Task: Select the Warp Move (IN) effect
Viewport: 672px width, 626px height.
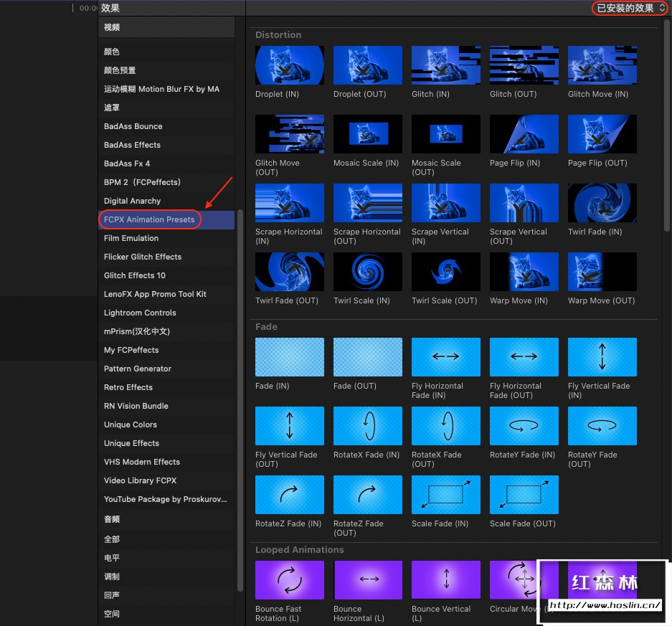Action: tap(524, 272)
